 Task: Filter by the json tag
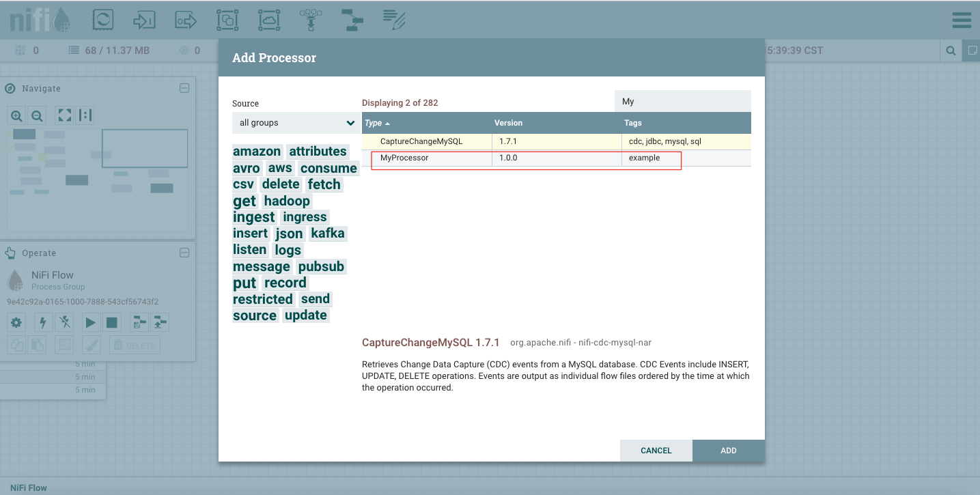289,234
